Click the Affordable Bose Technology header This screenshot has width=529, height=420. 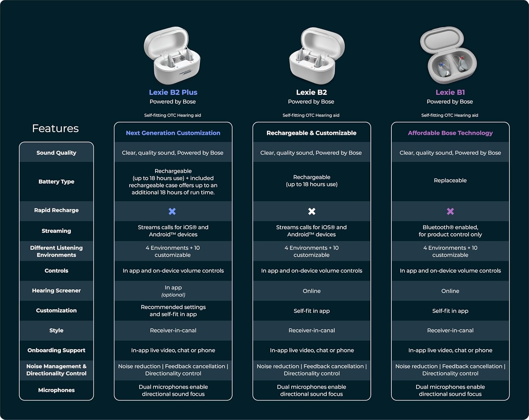tap(450, 133)
